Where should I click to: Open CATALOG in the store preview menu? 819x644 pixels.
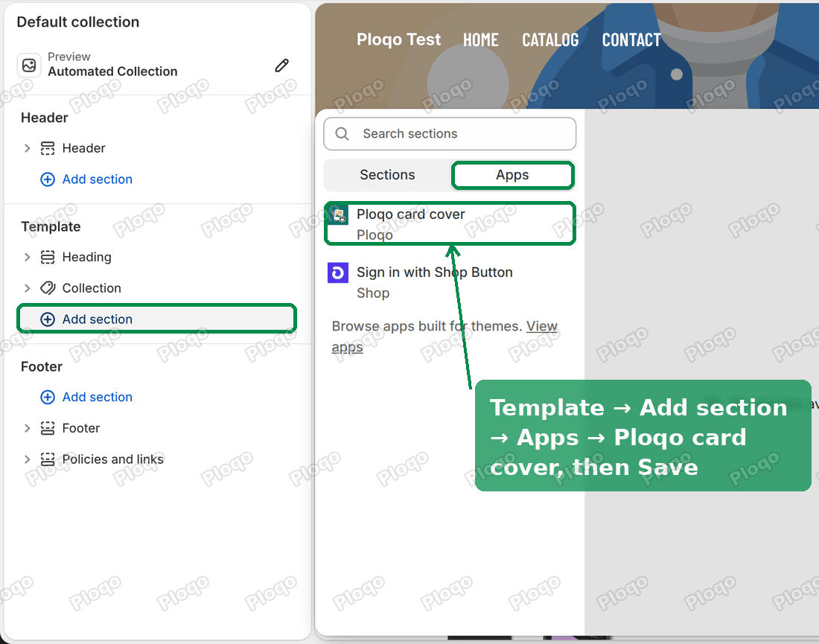550,39
